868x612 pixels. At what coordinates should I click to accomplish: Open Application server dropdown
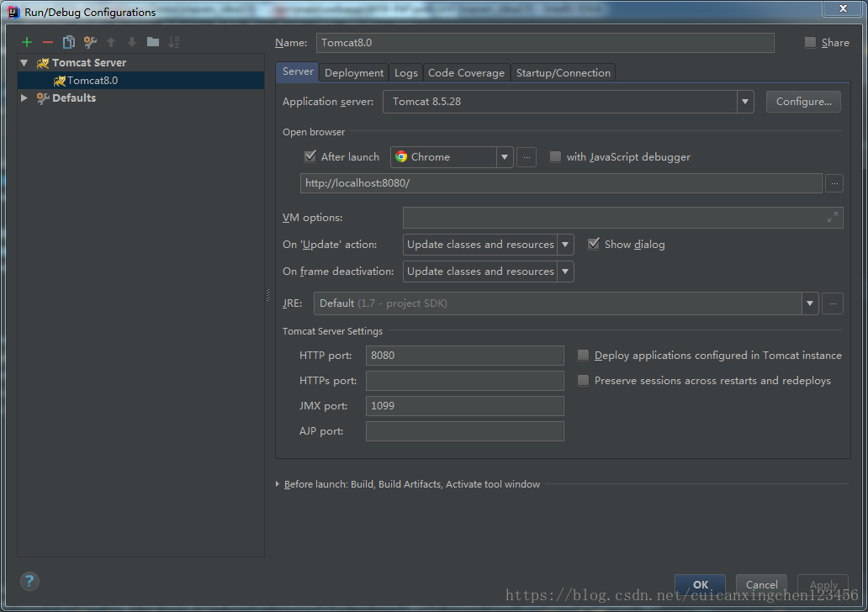tap(745, 102)
